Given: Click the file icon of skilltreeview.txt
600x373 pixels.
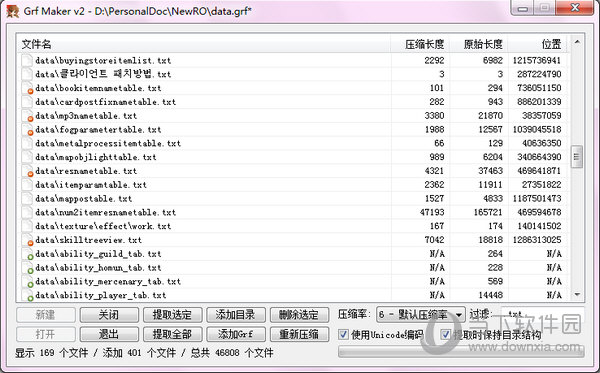Looking at the screenshot, I should (x=27, y=240).
